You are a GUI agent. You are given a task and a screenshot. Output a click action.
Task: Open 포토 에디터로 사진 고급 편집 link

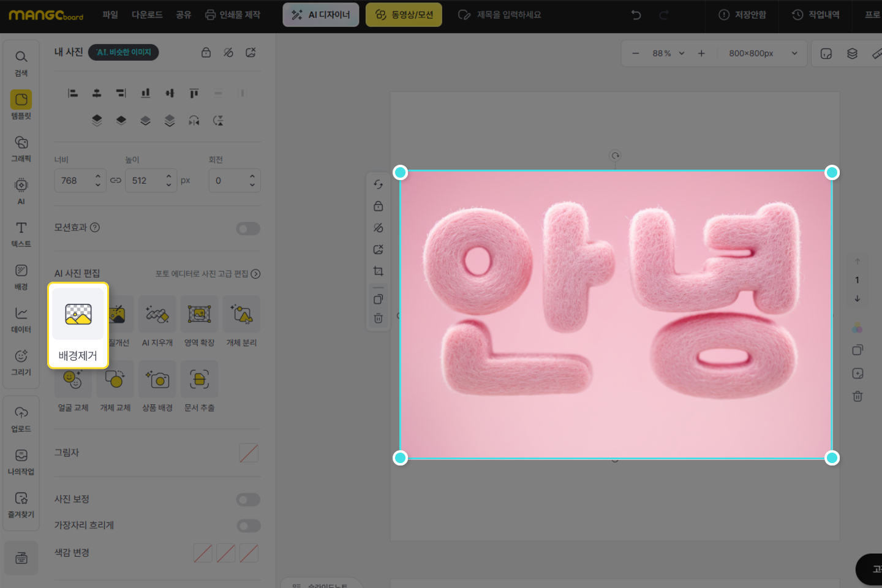(x=208, y=274)
